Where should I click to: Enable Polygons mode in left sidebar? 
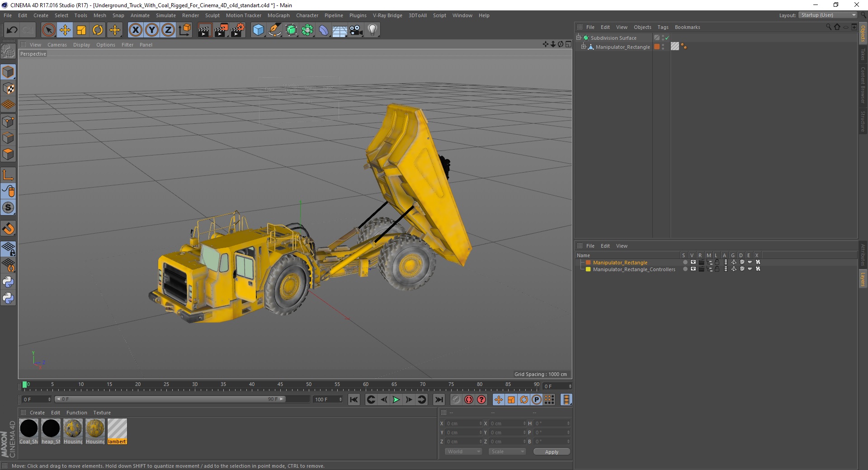(8, 154)
